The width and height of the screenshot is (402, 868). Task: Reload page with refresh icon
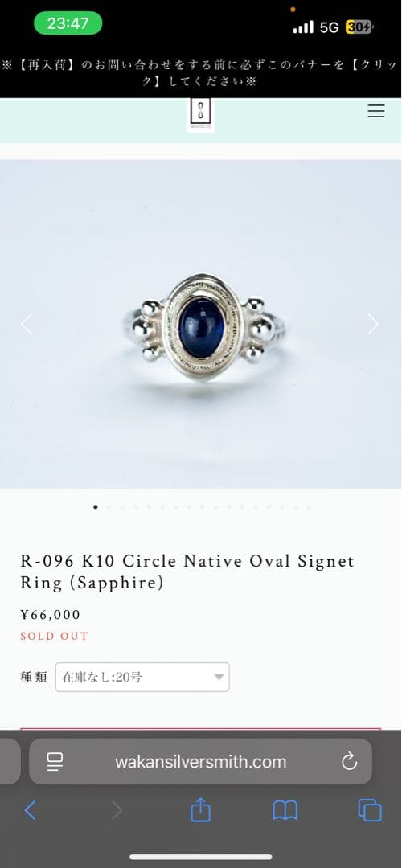point(350,762)
